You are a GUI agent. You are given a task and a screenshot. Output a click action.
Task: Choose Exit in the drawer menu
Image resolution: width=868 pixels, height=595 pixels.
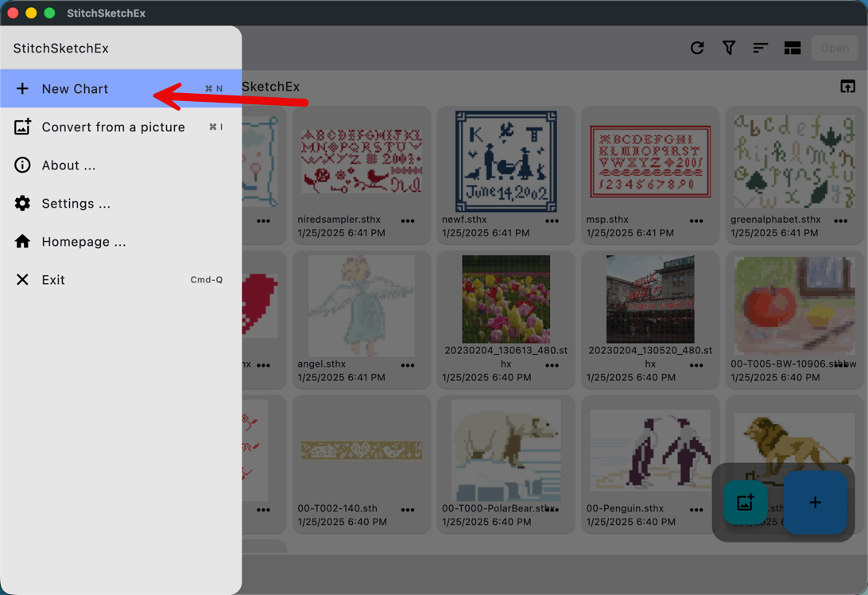click(121, 280)
